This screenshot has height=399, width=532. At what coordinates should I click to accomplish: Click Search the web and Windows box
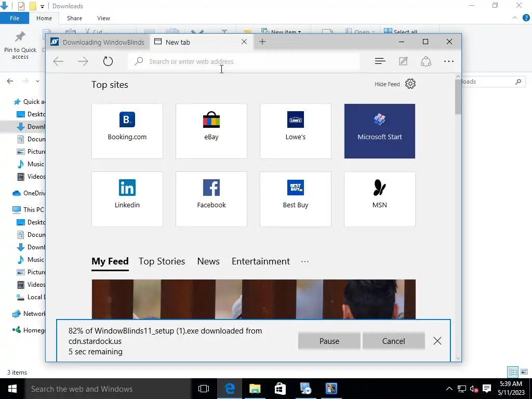[x=108, y=389]
